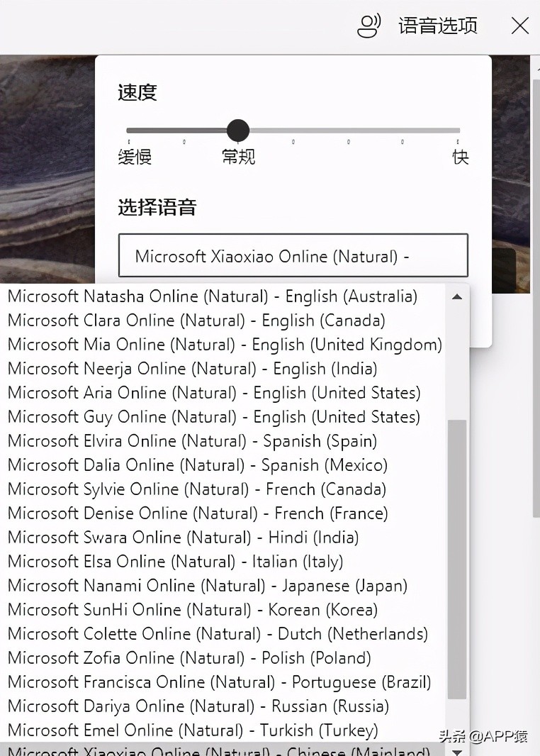Open the Microsoft Xiaoxiao voice combo box
The image size is (540, 756).
click(293, 255)
